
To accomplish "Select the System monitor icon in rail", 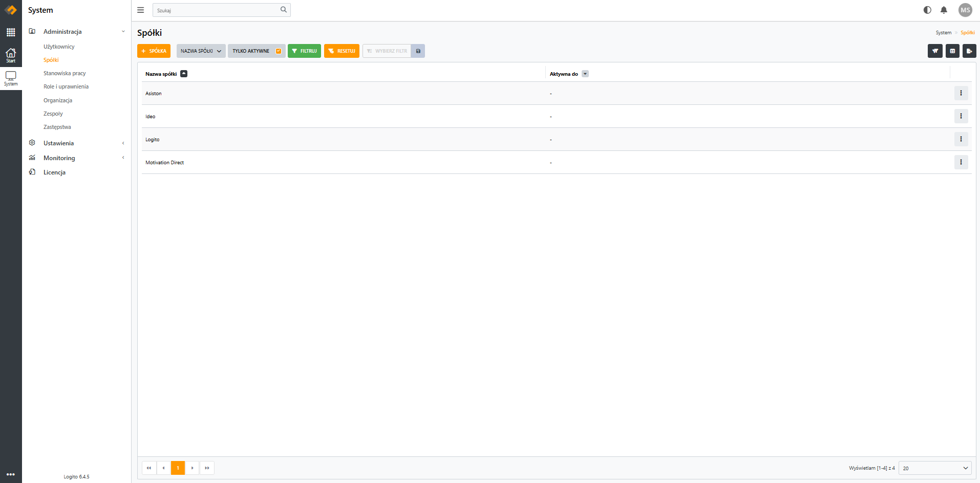I will (11, 78).
